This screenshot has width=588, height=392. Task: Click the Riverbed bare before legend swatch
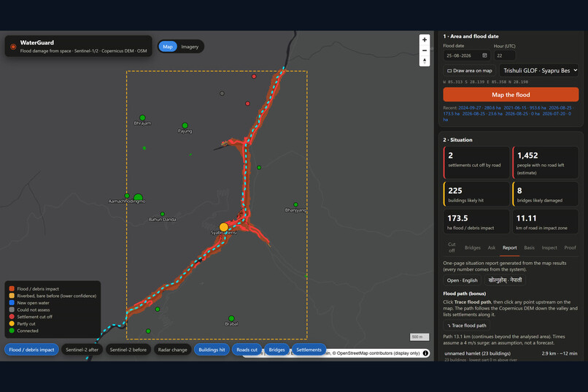coord(12,296)
